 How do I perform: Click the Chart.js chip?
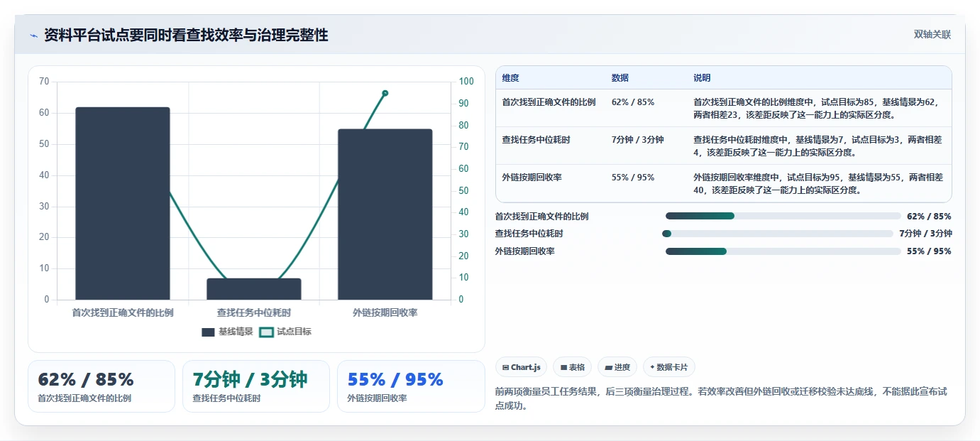pos(522,367)
